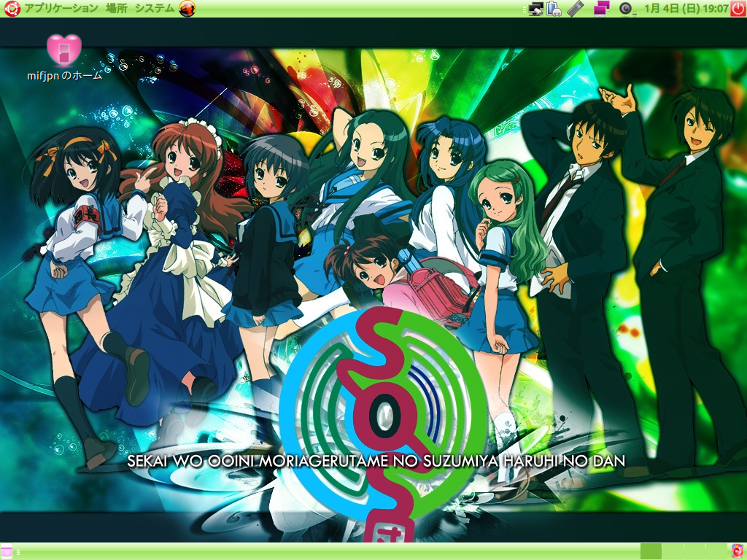This screenshot has height=560, width=747.
Task: Select the mifjpn のホーム label text
Action: (64, 75)
